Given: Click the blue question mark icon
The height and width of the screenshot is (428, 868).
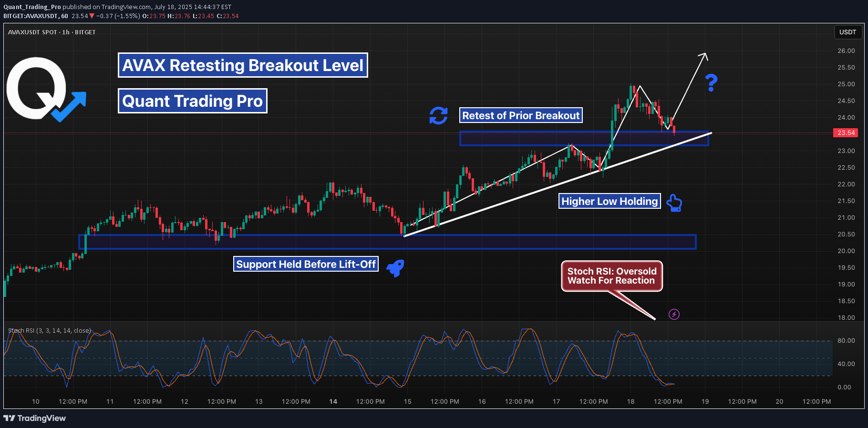Looking at the screenshot, I should (x=712, y=83).
